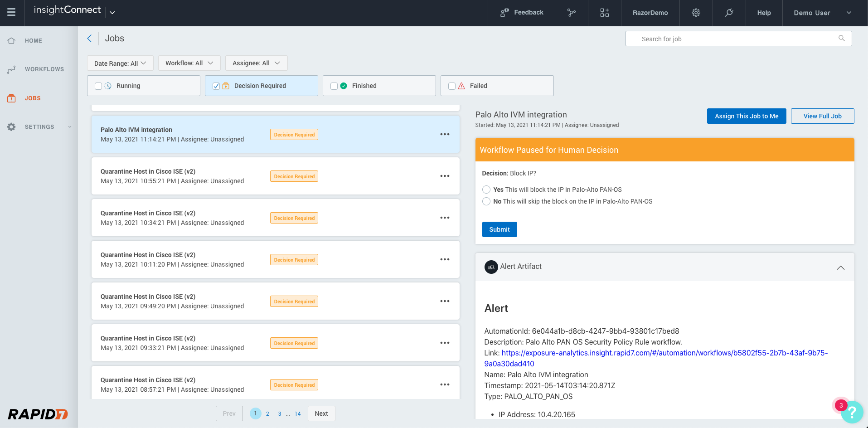
Task: Open the Workflow: All dropdown
Action: [x=189, y=63]
